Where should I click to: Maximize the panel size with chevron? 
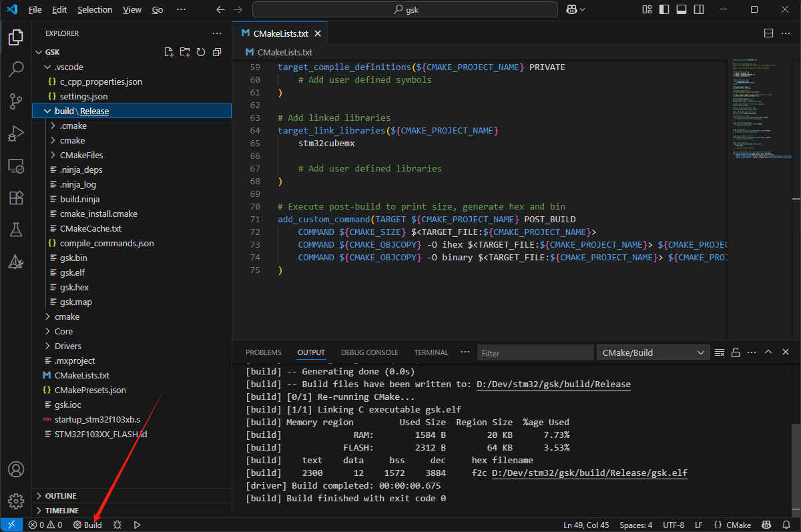pos(768,352)
